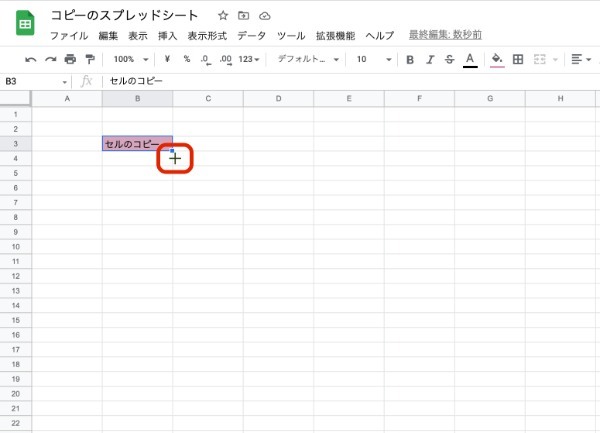Toggle strikethrough formatting
This screenshot has width=600, height=433.
[449, 59]
